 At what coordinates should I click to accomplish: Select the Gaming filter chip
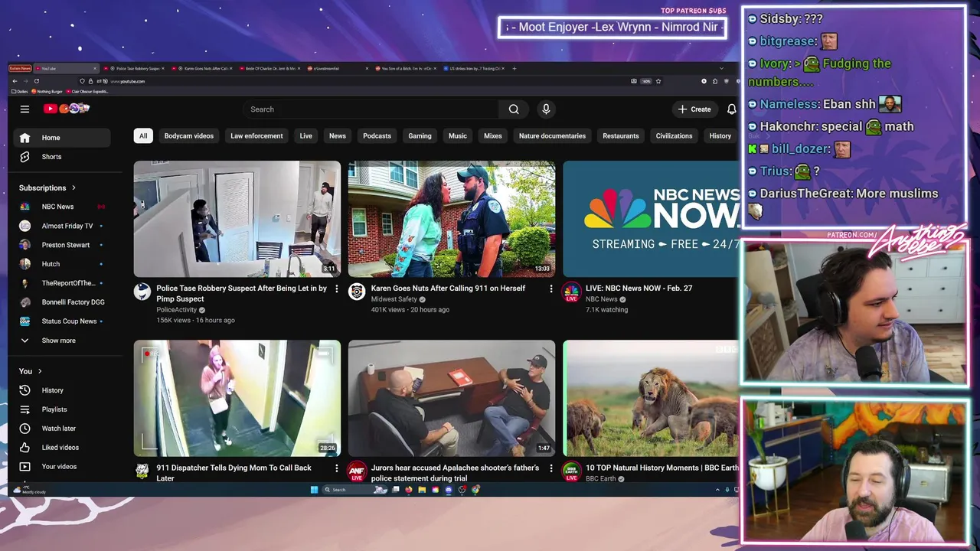pyautogui.click(x=420, y=136)
